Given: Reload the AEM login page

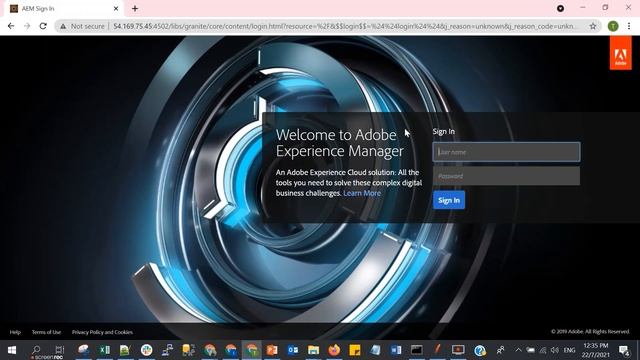Looking at the screenshot, I should [x=43, y=26].
